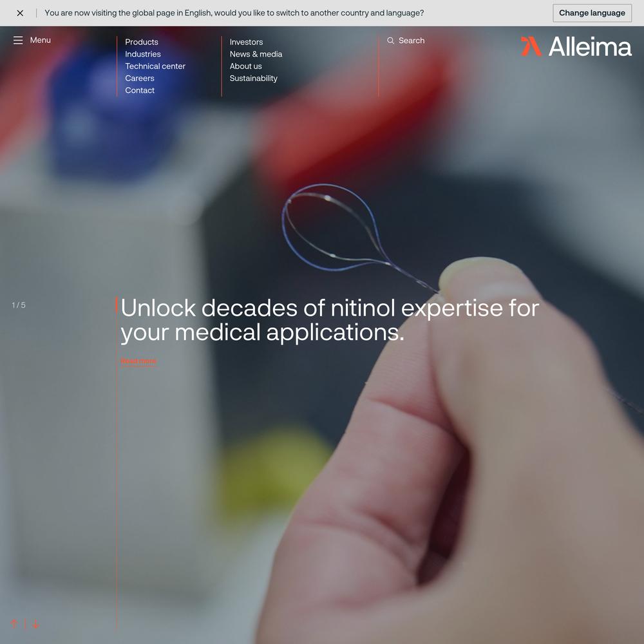644x644 pixels.
Task: Open the Contact link
Action: 140,90
